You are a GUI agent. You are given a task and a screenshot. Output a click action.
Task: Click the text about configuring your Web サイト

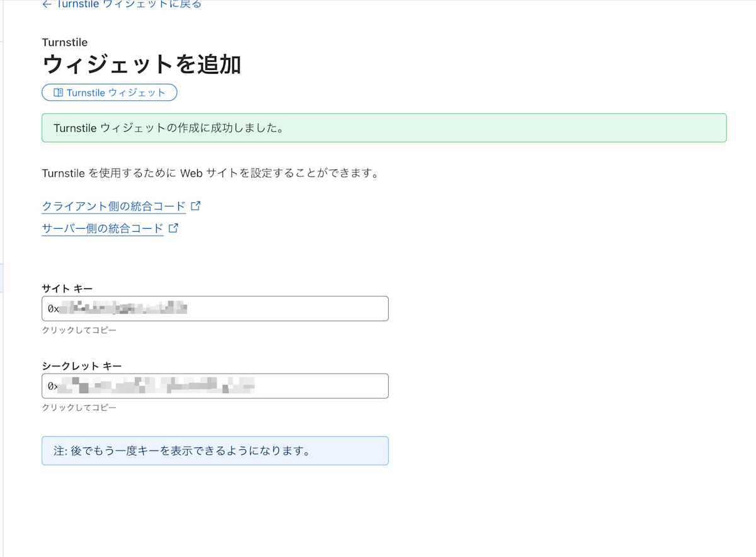210,173
